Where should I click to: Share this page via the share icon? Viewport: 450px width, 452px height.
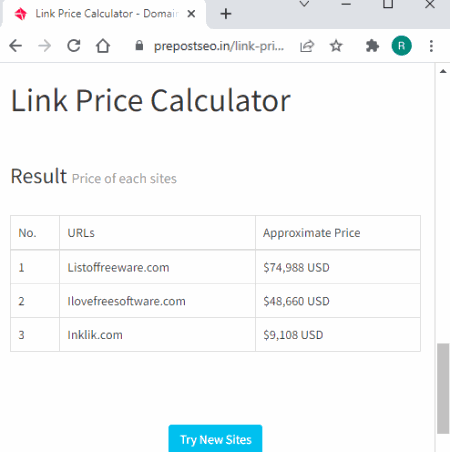click(x=307, y=46)
